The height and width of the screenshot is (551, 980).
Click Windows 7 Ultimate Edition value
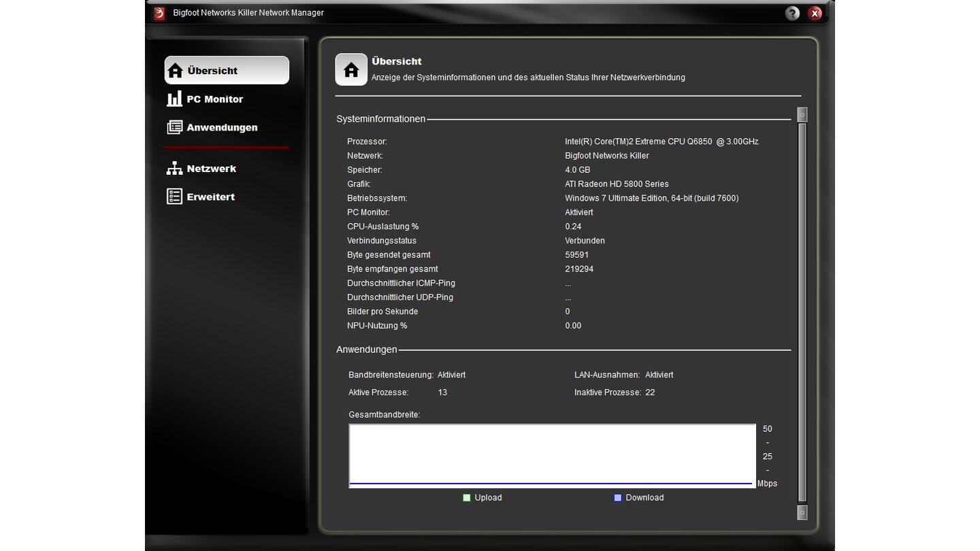coord(651,199)
